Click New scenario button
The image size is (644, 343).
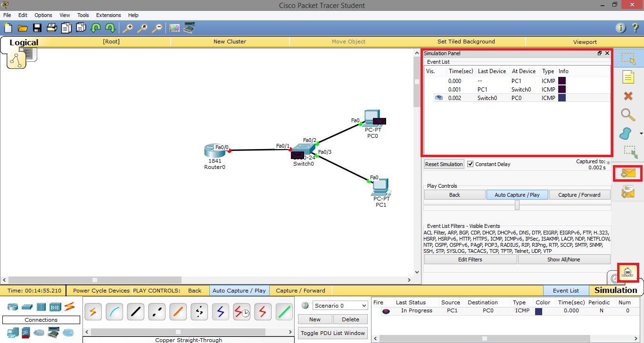click(315, 319)
